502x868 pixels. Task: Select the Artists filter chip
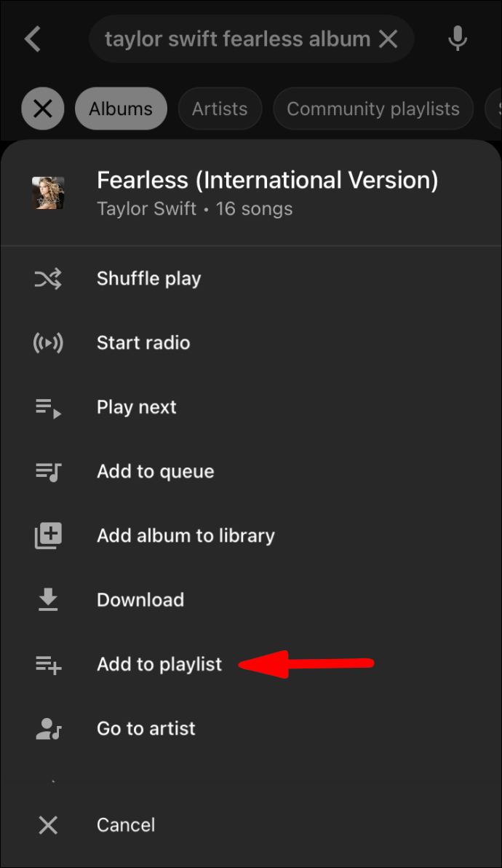click(x=220, y=108)
